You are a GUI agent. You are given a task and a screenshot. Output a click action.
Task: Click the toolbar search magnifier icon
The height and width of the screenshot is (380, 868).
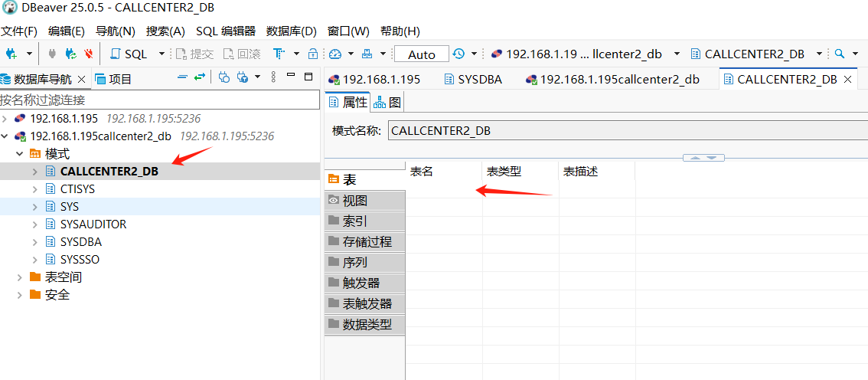839,54
